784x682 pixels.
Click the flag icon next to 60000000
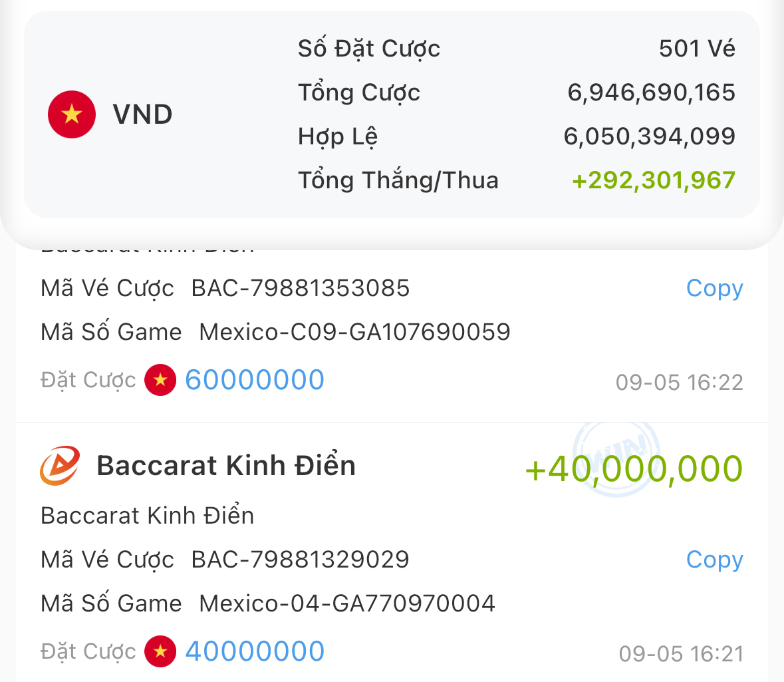tap(160, 380)
